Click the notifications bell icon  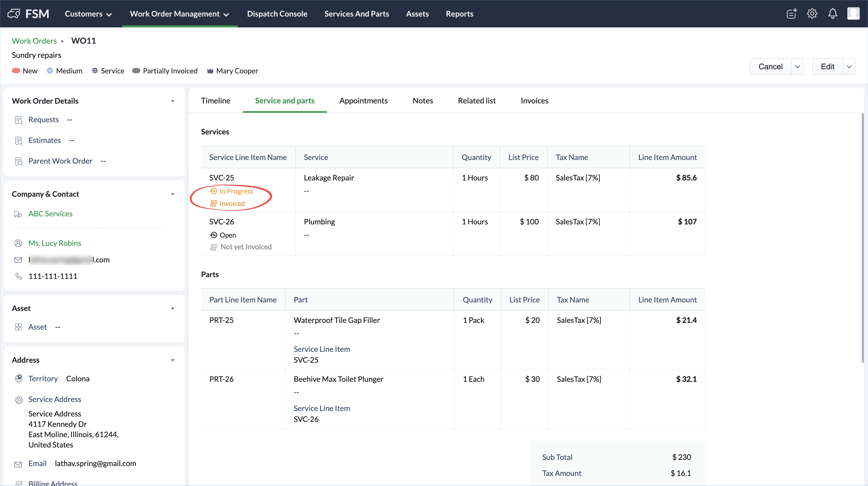[832, 14]
